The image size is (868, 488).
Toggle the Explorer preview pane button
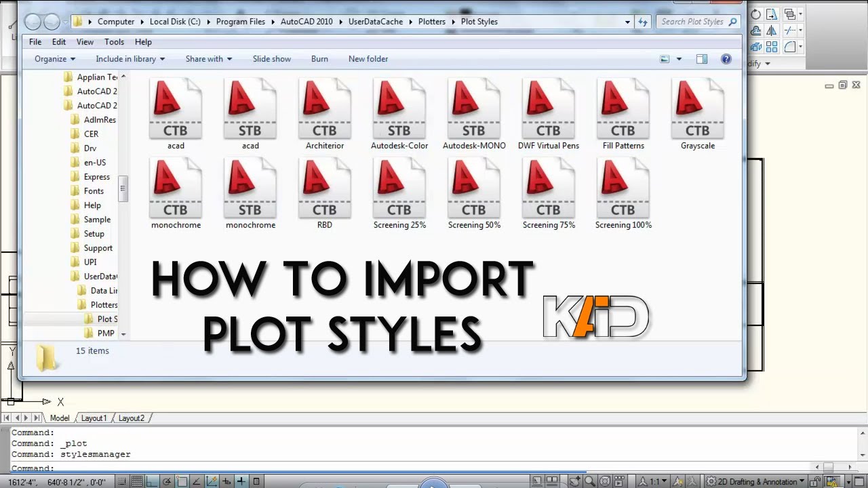point(702,59)
